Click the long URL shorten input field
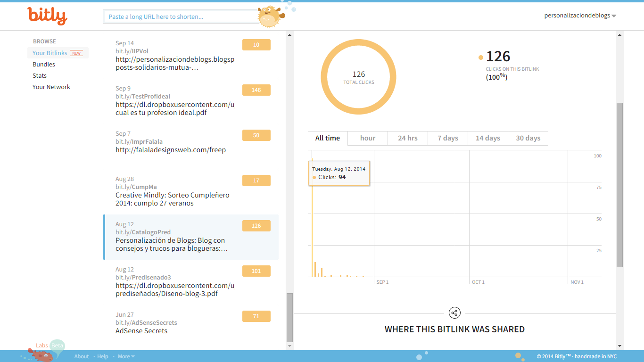Image resolution: width=644 pixels, height=362 pixels. click(182, 16)
